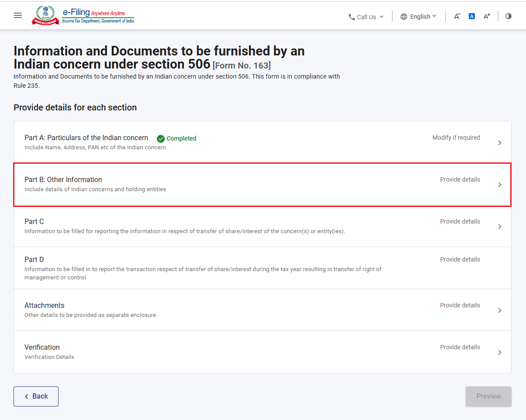Screen dimensions: 526x420
Task: Click the Back button
Action: tap(36, 396)
